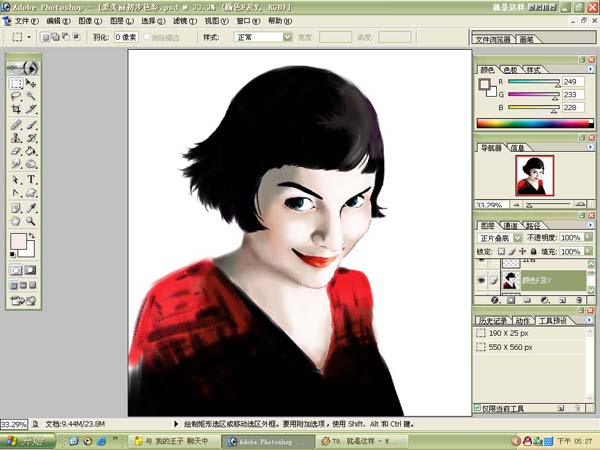Screen dimensions: 600x450
Task: Select the Clone Stamp tool
Action: tap(16, 138)
